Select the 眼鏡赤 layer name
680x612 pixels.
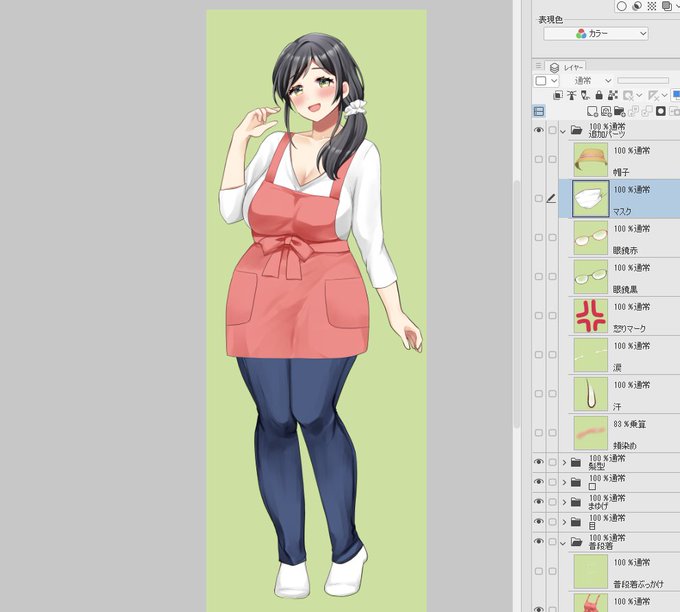[x=625, y=251]
